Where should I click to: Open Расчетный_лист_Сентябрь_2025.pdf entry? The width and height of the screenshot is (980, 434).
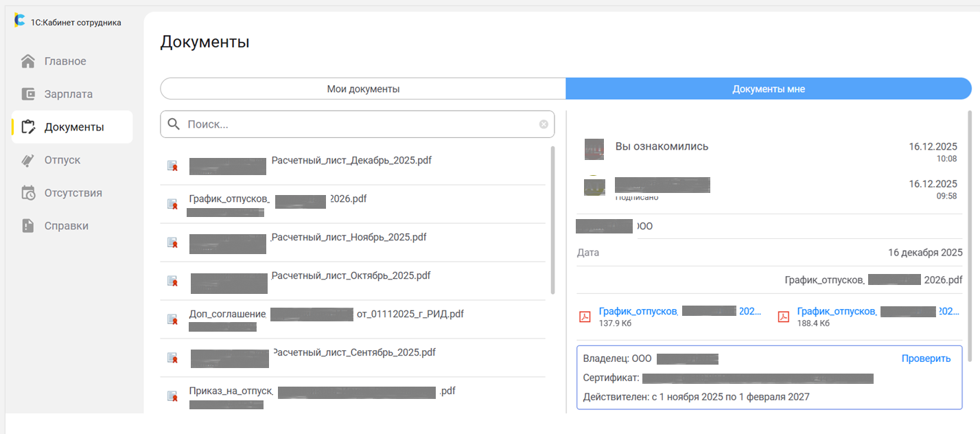[x=353, y=353]
